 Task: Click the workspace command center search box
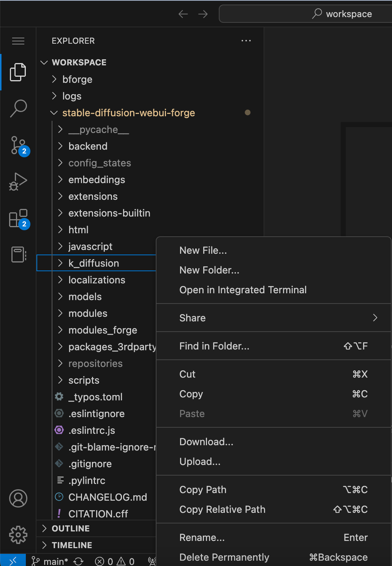coord(306,14)
